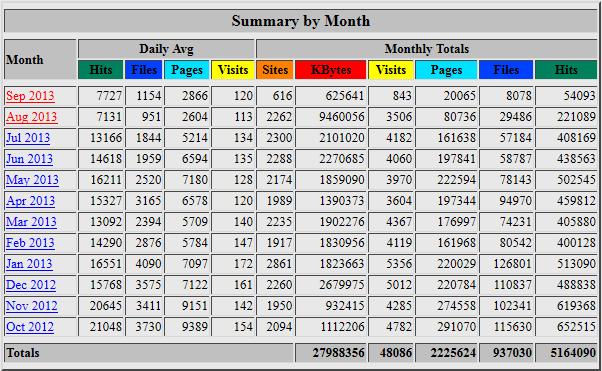The height and width of the screenshot is (371, 602).
Task: Click the red KBytes column header
Action: click(x=331, y=70)
